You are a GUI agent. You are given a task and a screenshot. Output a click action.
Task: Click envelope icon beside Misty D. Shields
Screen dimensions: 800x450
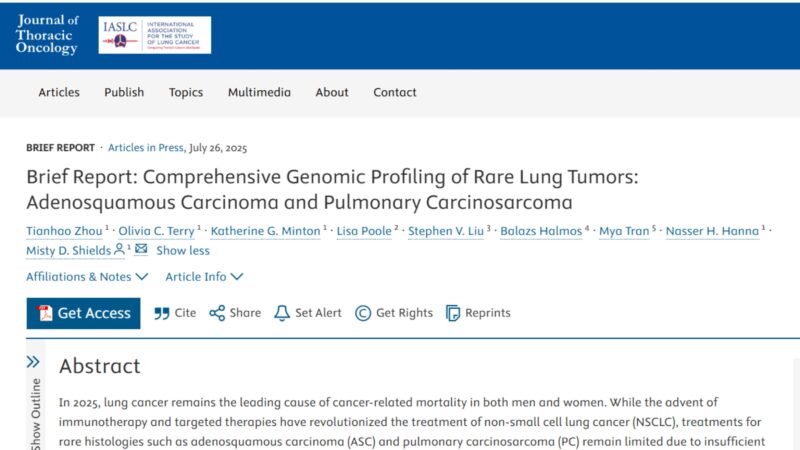(141, 249)
